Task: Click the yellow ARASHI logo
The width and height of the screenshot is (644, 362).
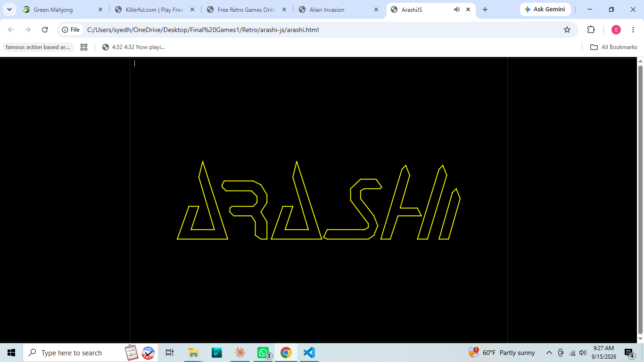Action: (x=319, y=200)
